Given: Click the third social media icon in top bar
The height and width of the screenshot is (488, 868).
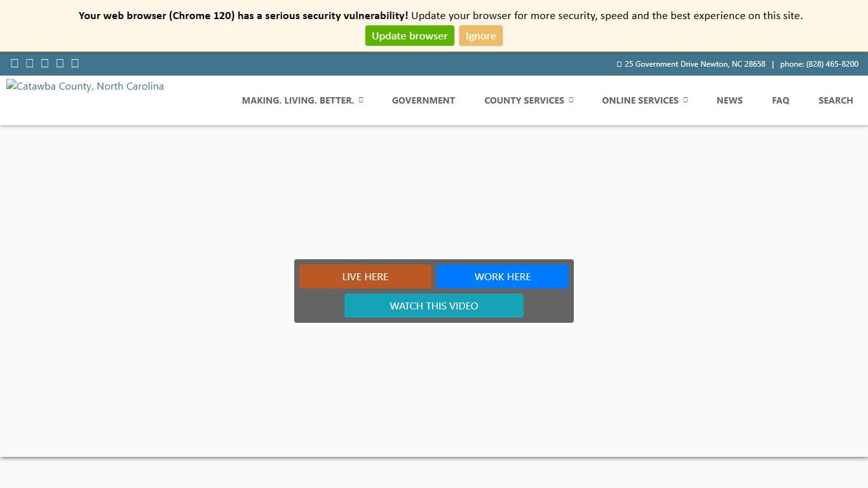Looking at the screenshot, I should pos(44,63).
